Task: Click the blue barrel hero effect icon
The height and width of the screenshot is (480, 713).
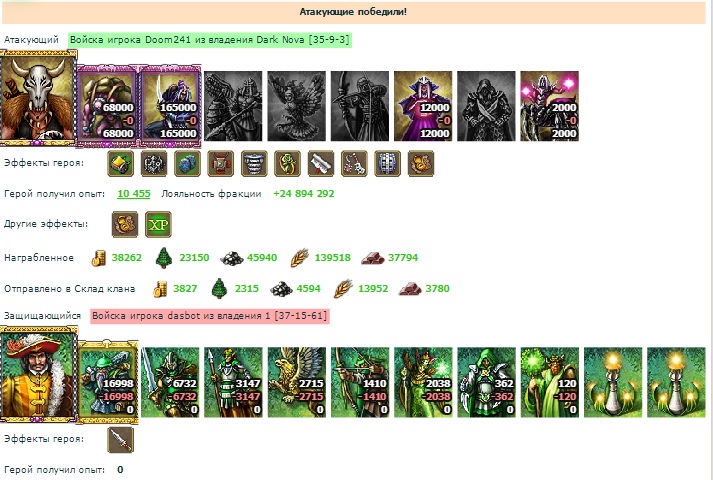Action: coord(387,163)
